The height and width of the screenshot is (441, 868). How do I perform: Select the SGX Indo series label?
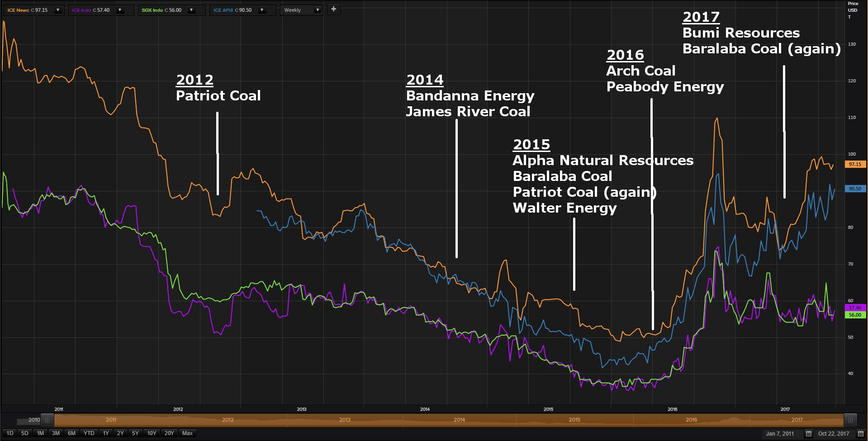pyautogui.click(x=152, y=10)
